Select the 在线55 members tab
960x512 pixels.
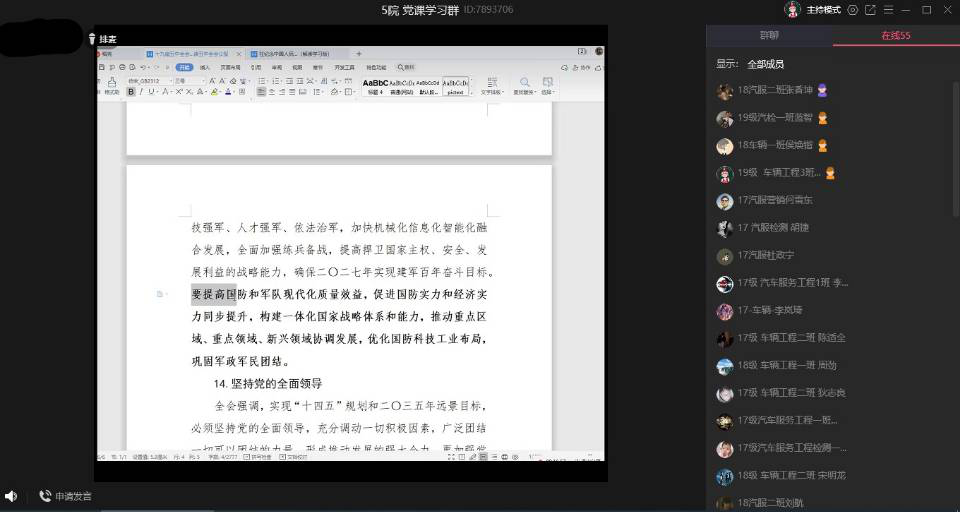895,35
